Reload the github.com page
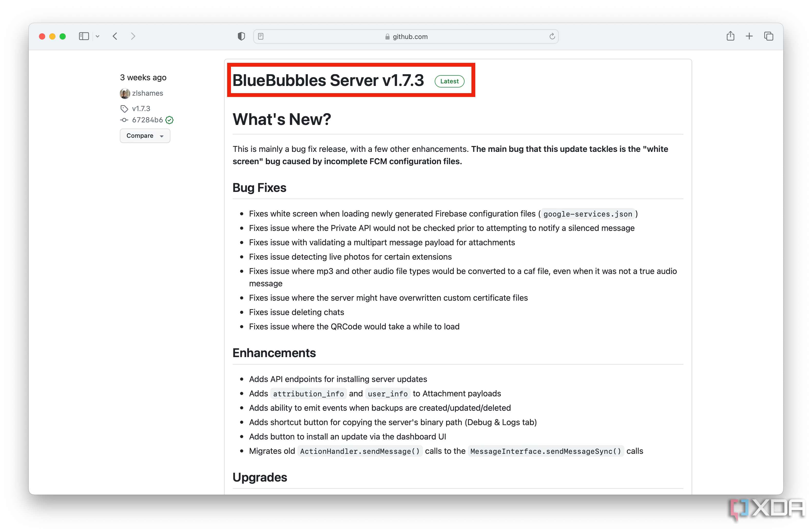 pyautogui.click(x=552, y=36)
